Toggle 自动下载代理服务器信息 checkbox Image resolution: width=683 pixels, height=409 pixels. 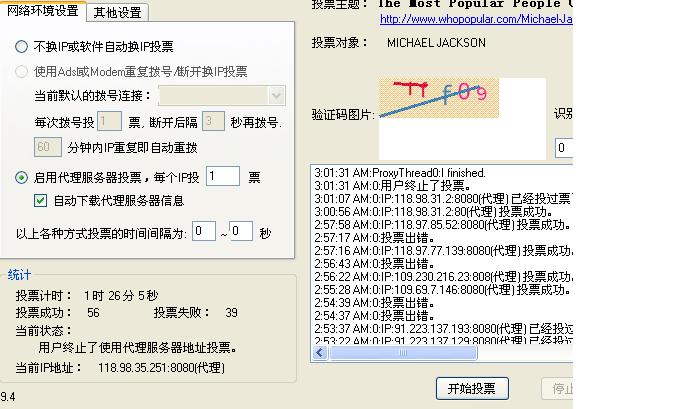(41, 200)
